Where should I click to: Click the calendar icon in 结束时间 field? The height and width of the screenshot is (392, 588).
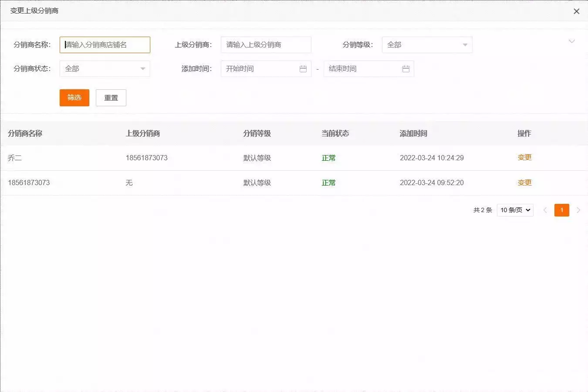[406, 69]
